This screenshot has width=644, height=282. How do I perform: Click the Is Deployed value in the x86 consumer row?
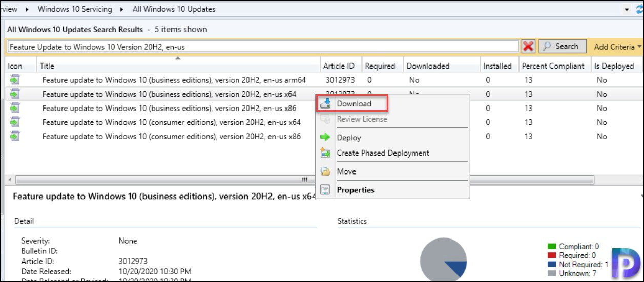(x=601, y=136)
